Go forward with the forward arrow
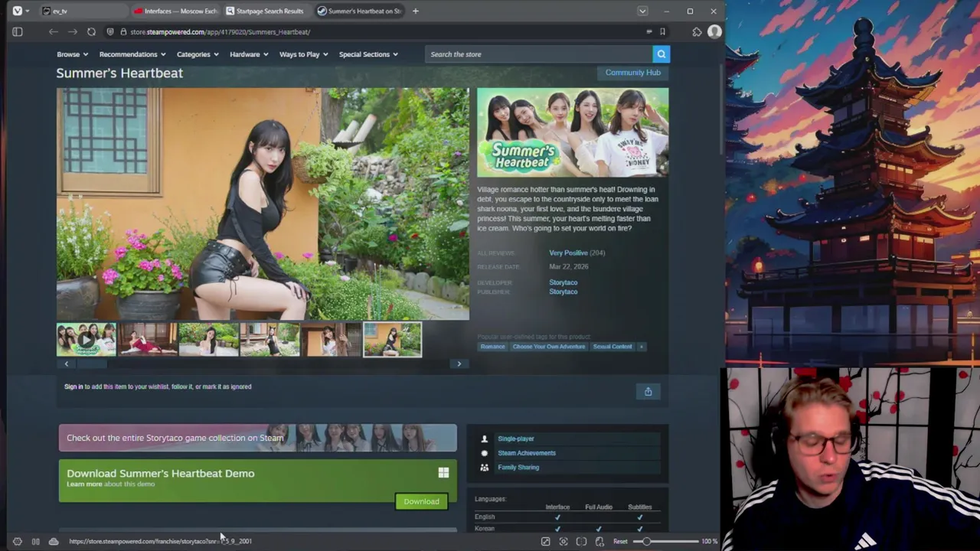Image resolution: width=980 pixels, height=551 pixels. pos(72,31)
